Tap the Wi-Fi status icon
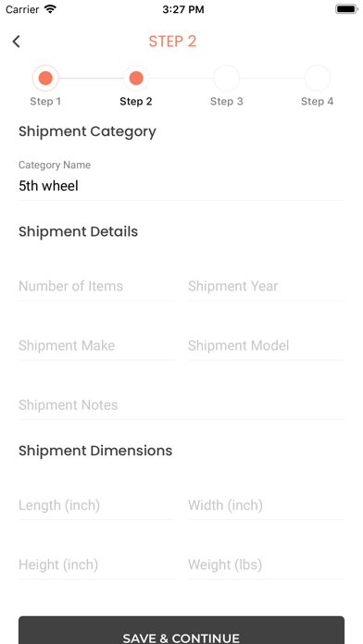363x644 pixels. coord(51,9)
